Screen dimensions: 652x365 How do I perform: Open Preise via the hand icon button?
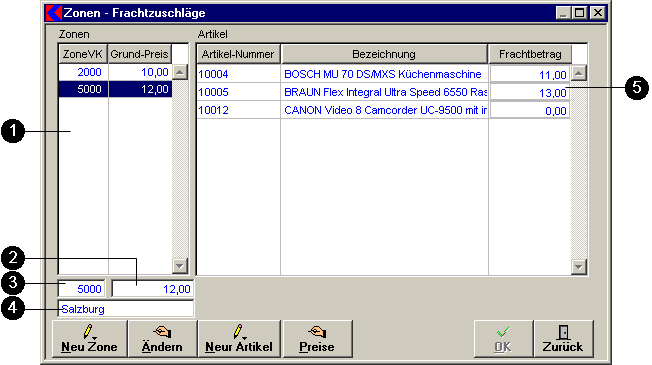tap(317, 339)
